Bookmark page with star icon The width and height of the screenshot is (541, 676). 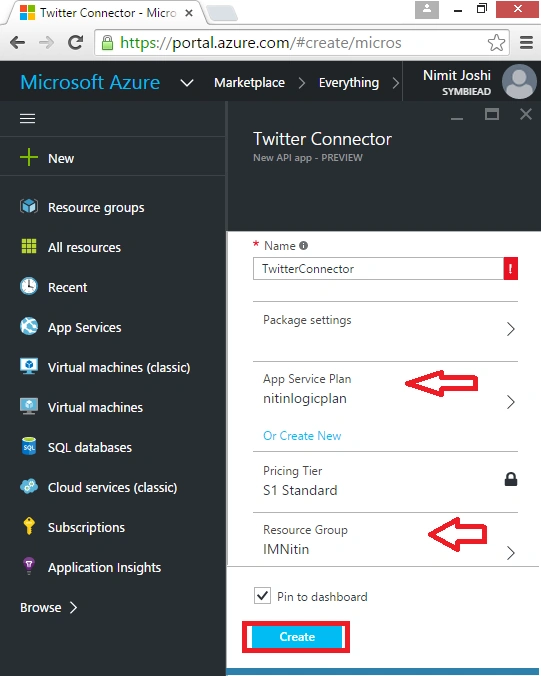tap(496, 43)
